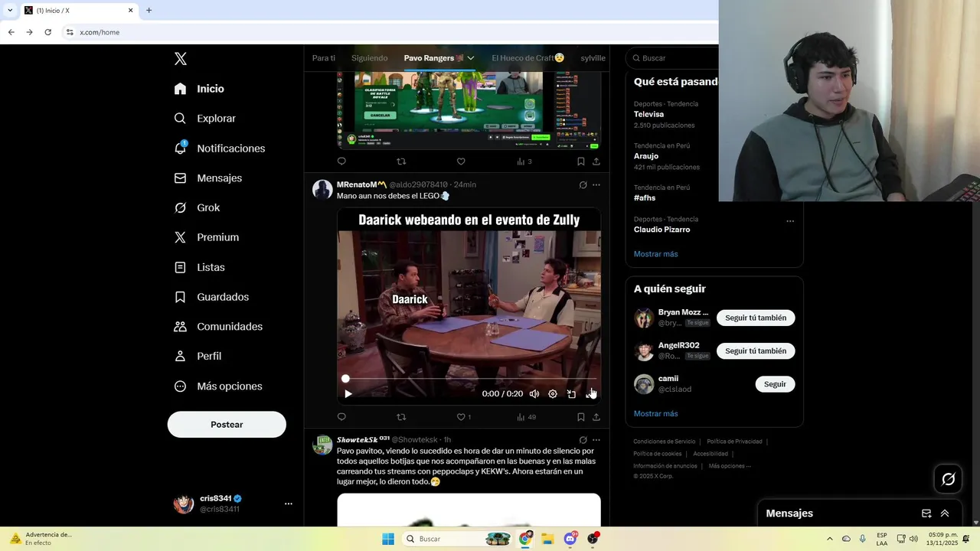This screenshot has height=551, width=980.
Task: Open Windows Start menu
Action: pyautogui.click(x=388, y=539)
